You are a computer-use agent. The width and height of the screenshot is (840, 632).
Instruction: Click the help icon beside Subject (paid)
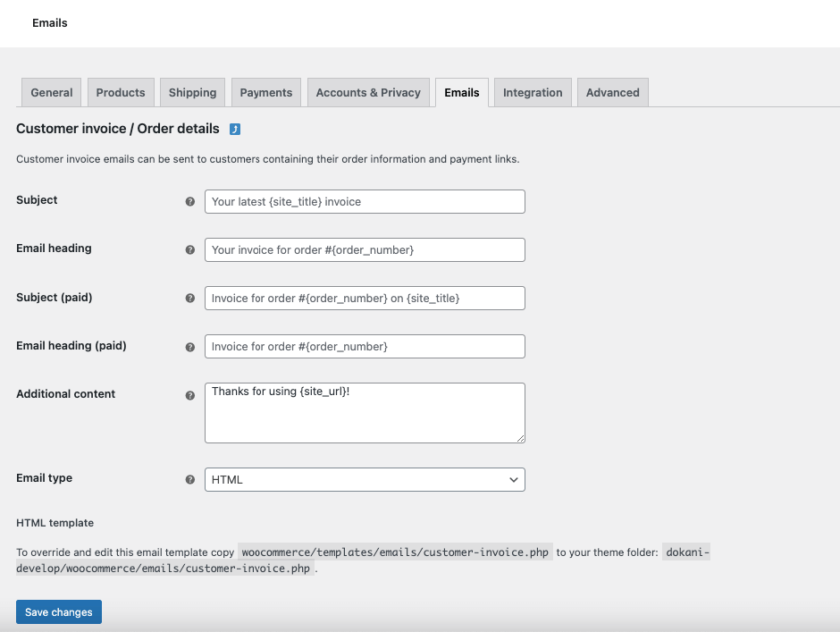(x=190, y=299)
